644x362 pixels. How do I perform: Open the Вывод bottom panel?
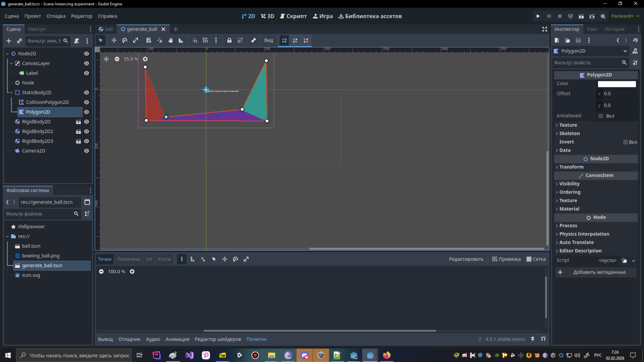click(105, 339)
